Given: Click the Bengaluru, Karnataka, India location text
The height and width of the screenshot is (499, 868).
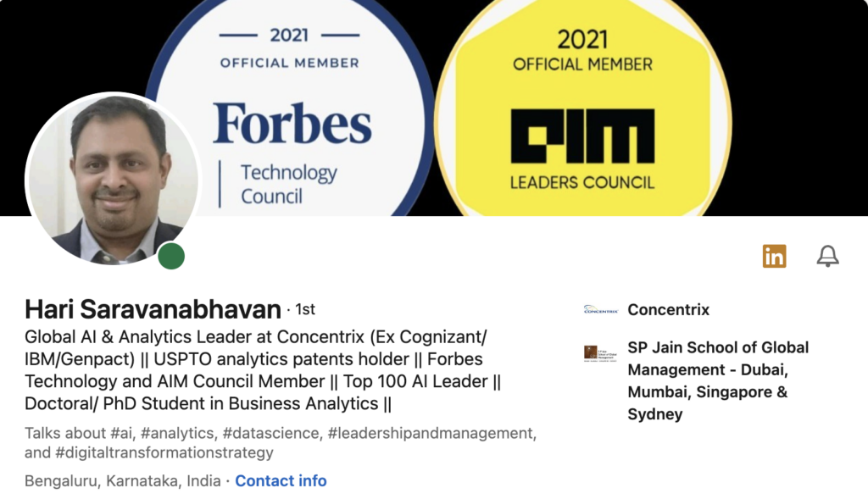Looking at the screenshot, I should (123, 481).
